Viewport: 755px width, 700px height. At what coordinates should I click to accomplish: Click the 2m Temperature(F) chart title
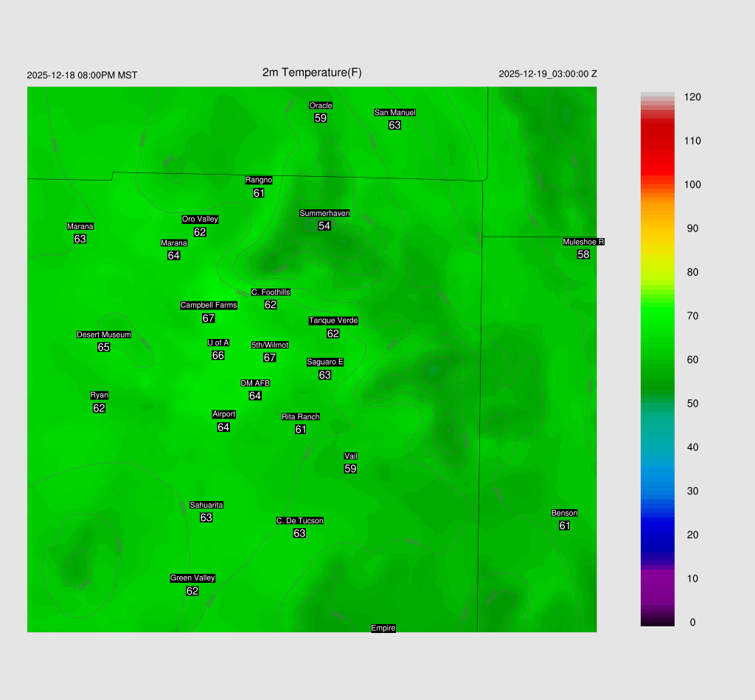tap(312, 72)
